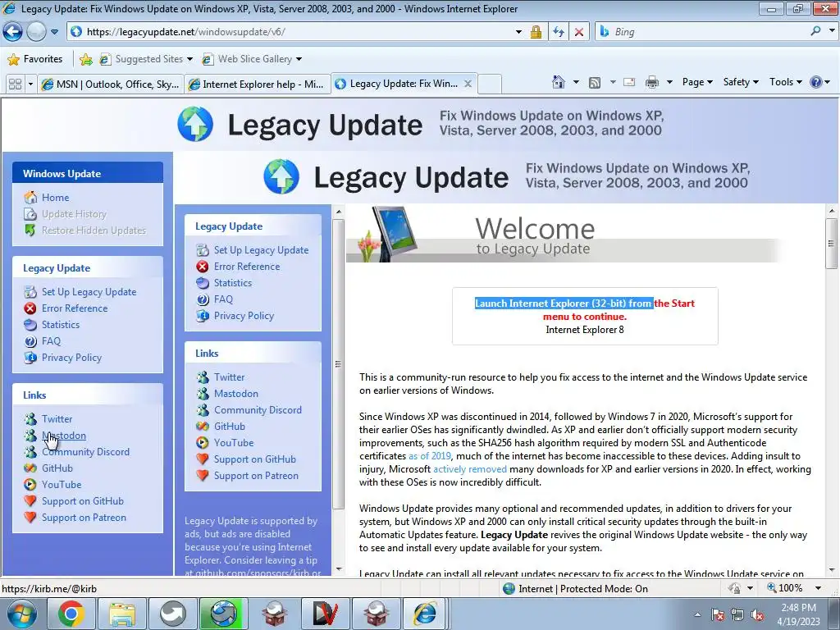Open Statistics in the left sidebar
This screenshot has height=630, width=840.
(x=61, y=325)
